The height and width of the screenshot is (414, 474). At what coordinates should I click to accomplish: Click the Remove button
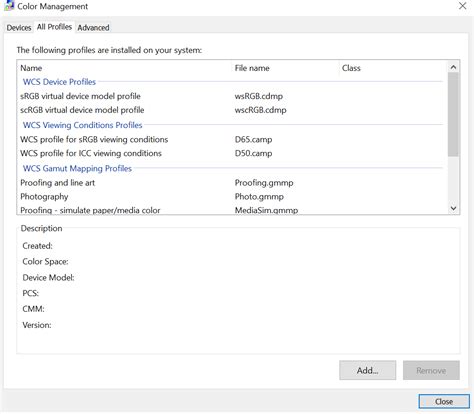pyautogui.click(x=431, y=370)
